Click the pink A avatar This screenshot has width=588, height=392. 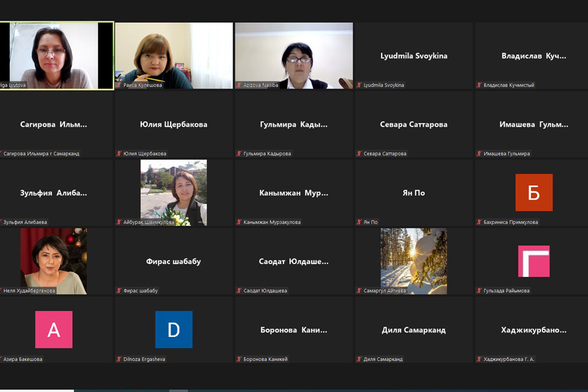[54, 330]
